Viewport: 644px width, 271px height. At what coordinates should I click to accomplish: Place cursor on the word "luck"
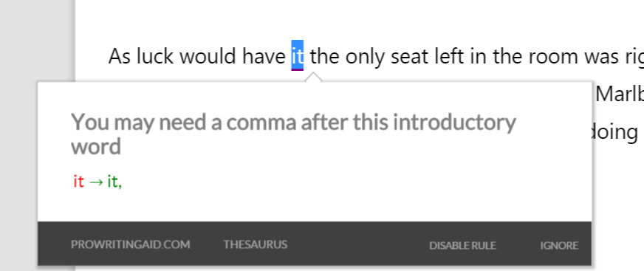155,56
